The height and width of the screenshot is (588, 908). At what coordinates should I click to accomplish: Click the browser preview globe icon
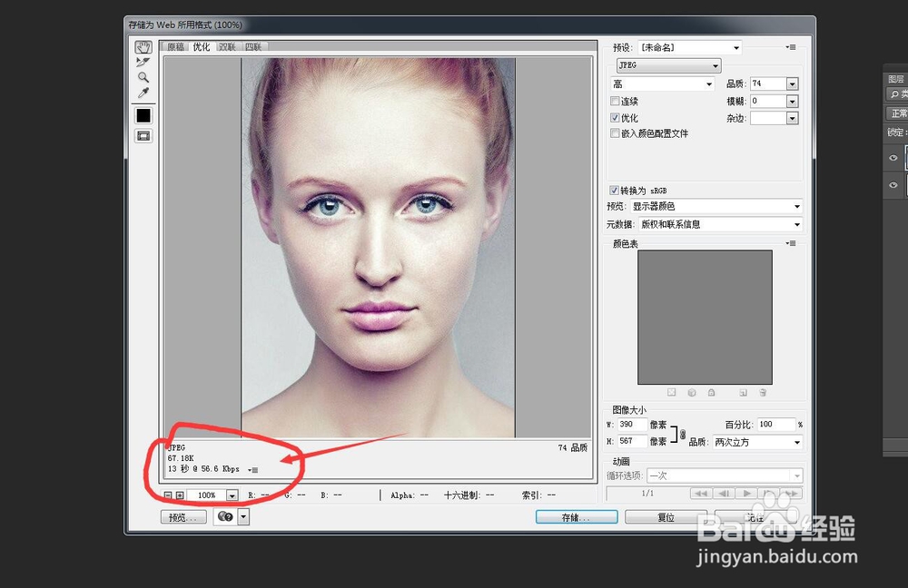click(225, 517)
